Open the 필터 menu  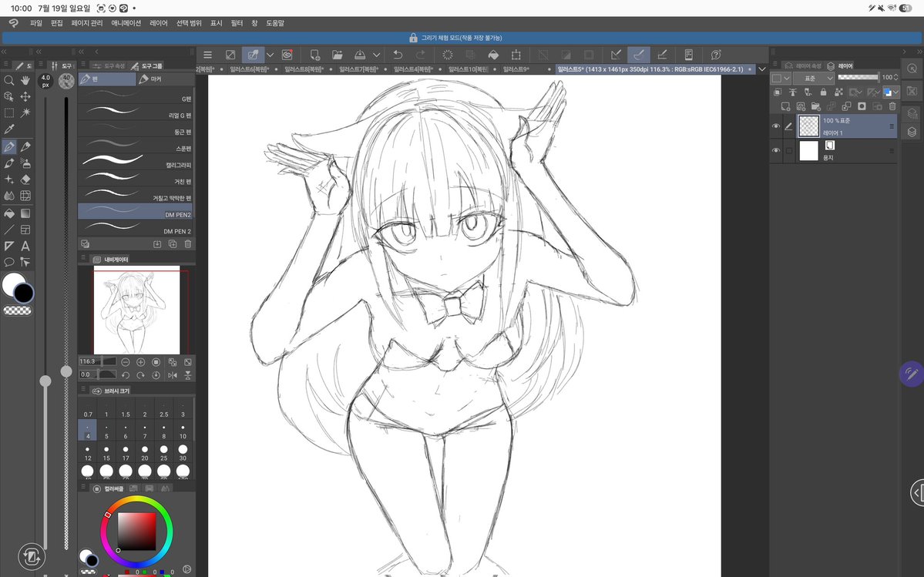tap(237, 23)
